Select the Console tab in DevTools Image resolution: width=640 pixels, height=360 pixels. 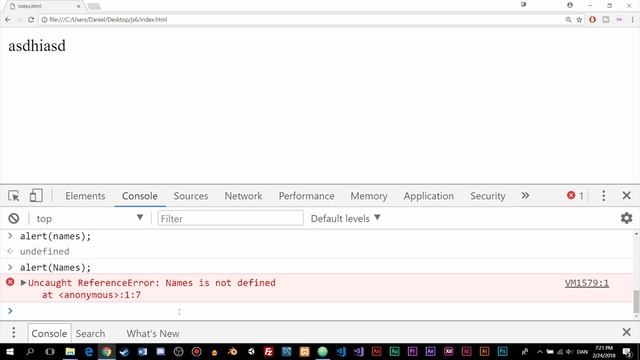point(140,196)
